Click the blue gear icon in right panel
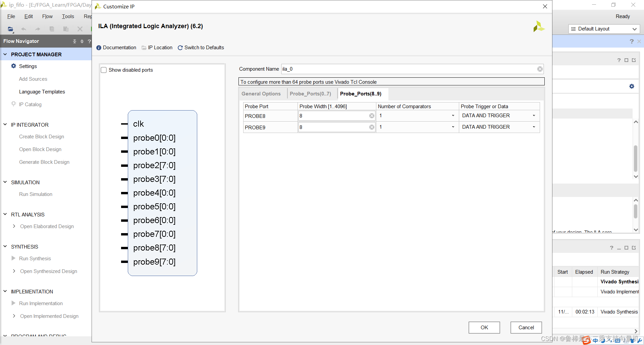This screenshot has height=345, width=644. point(632,86)
